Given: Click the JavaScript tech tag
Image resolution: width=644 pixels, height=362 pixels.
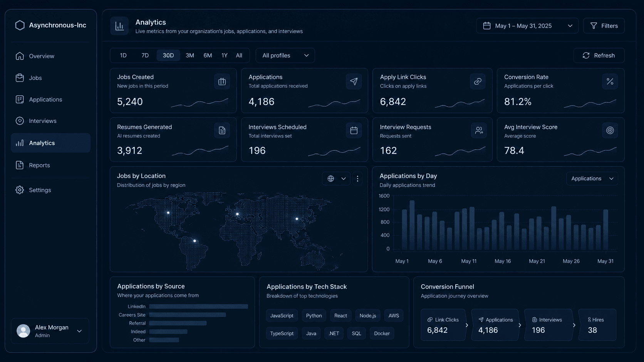Looking at the screenshot, I should click(282, 315).
